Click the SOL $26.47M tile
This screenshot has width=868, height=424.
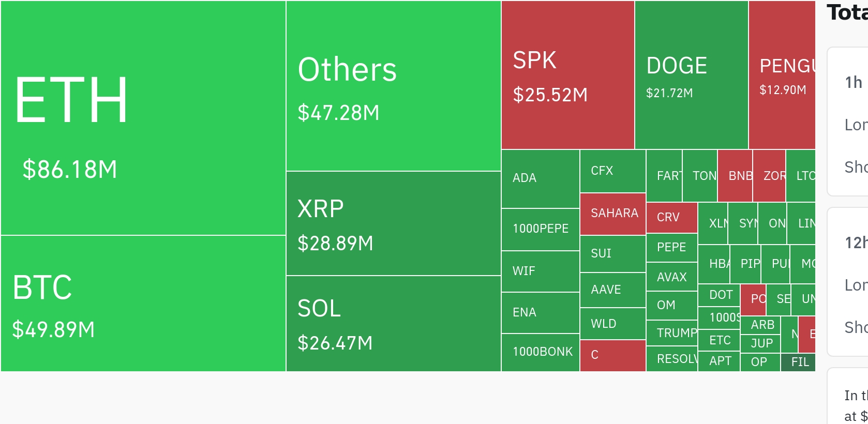394,324
